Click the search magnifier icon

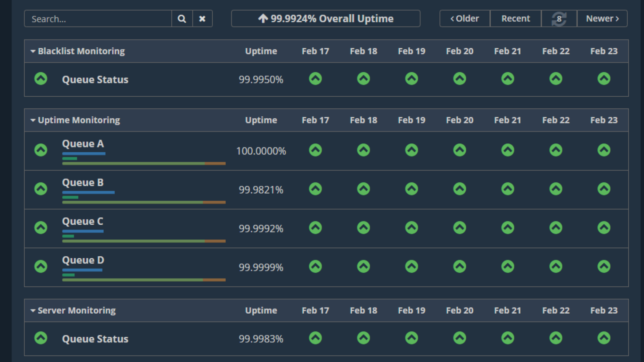click(182, 19)
